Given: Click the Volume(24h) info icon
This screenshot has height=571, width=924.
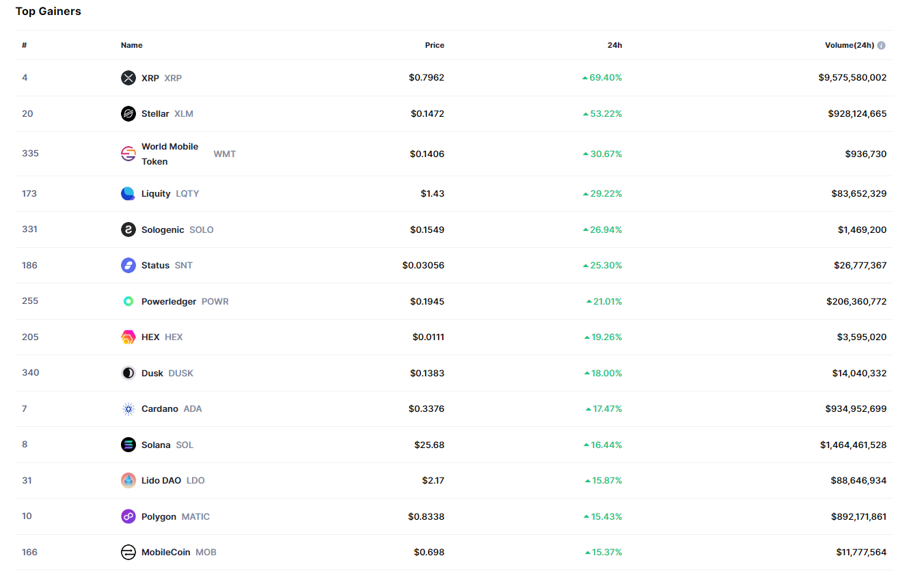Looking at the screenshot, I should pyautogui.click(x=882, y=46).
